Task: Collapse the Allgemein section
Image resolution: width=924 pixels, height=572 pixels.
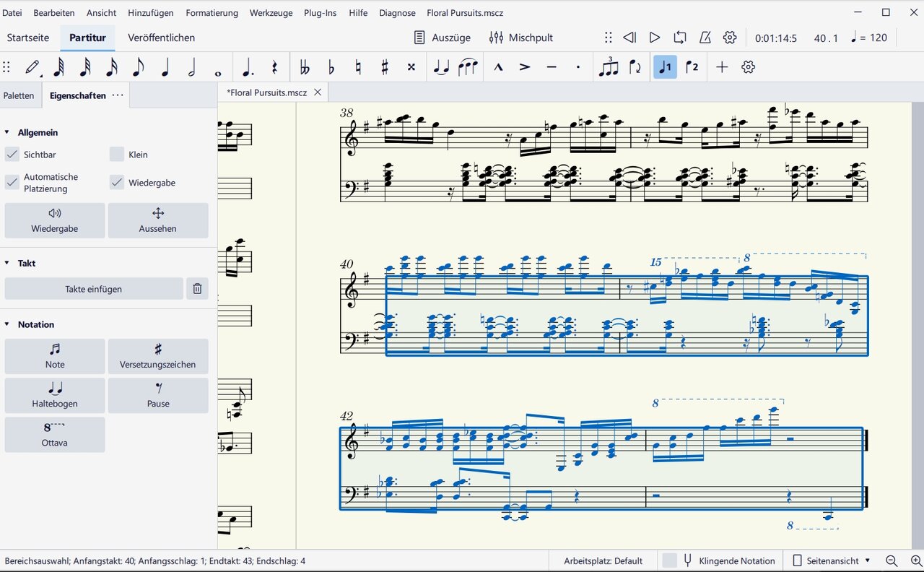Action: [7, 133]
